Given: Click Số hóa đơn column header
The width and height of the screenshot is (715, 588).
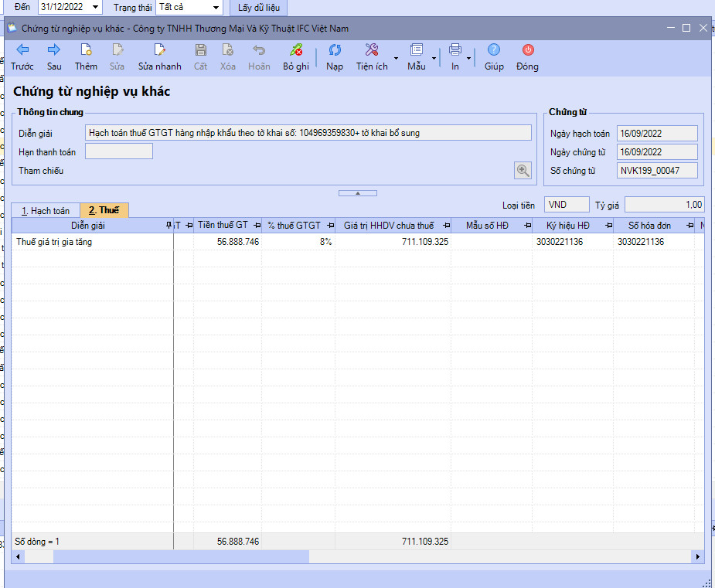Looking at the screenshot, I should click(650, 225).
